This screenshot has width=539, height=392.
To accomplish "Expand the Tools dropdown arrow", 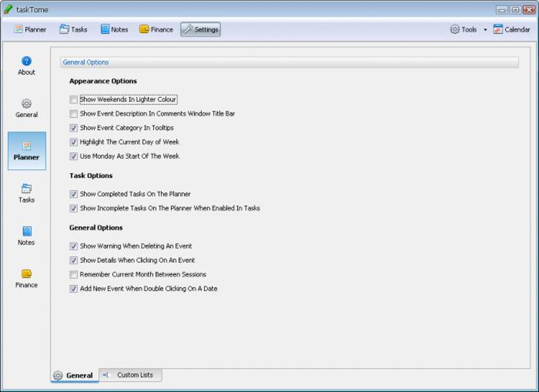I will click(486, 30).
